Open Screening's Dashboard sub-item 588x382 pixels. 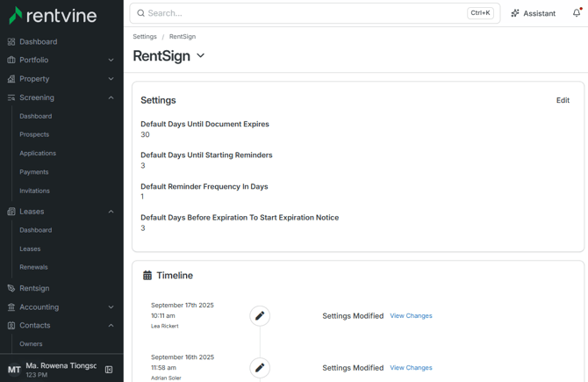[x=36, y=116]
